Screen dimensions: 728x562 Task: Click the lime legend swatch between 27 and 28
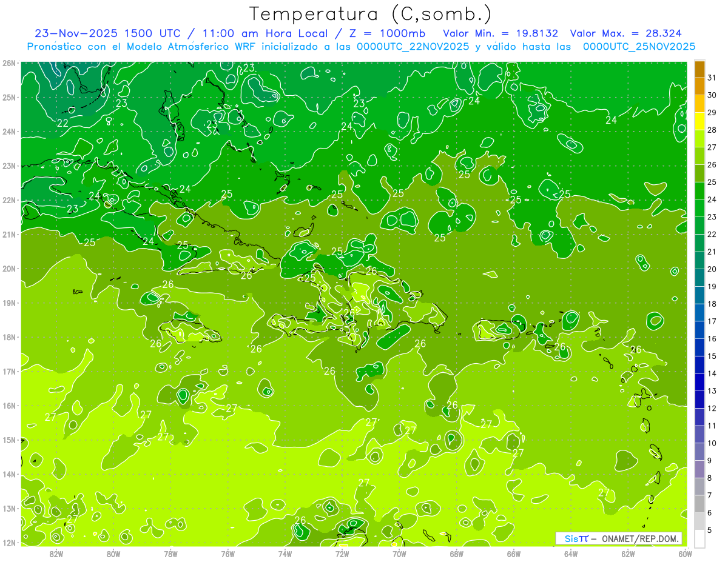699,139
